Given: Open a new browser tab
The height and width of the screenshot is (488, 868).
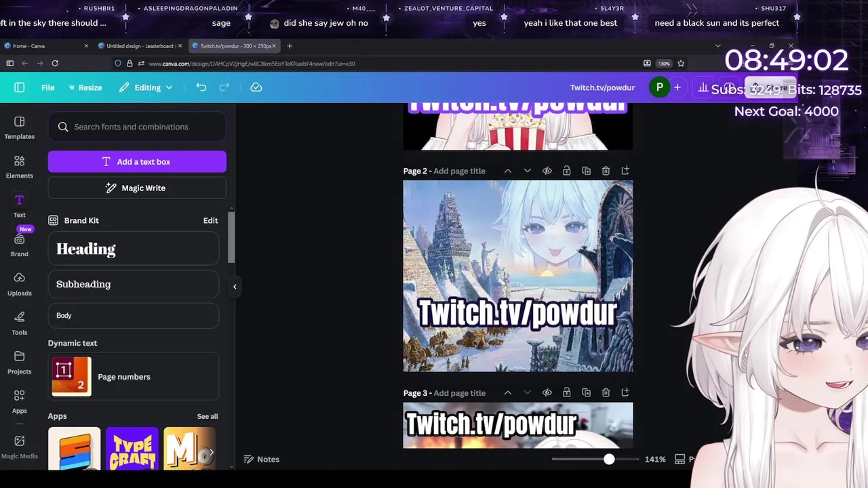Looking at the screenshot, I should click(x=290, y=46).
